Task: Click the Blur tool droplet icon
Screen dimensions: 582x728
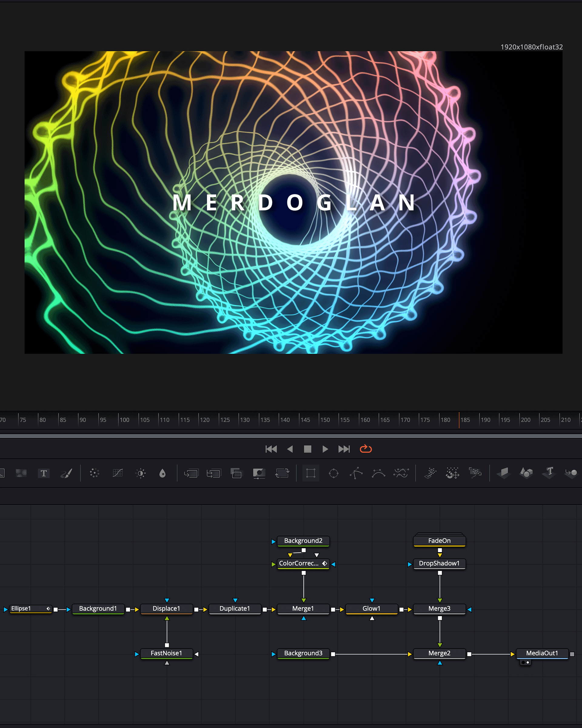Action: coord(162,473)
